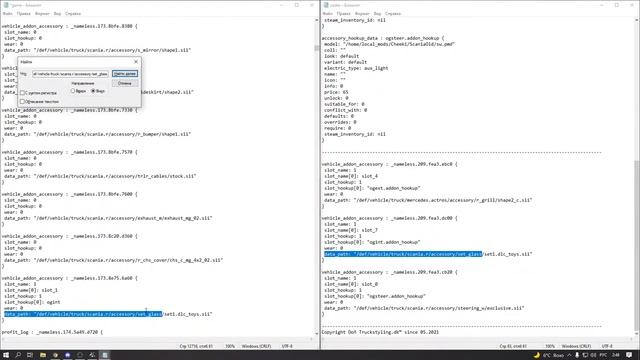
Task: Click the electric_type: aux_light line
Action: point(356,68)
